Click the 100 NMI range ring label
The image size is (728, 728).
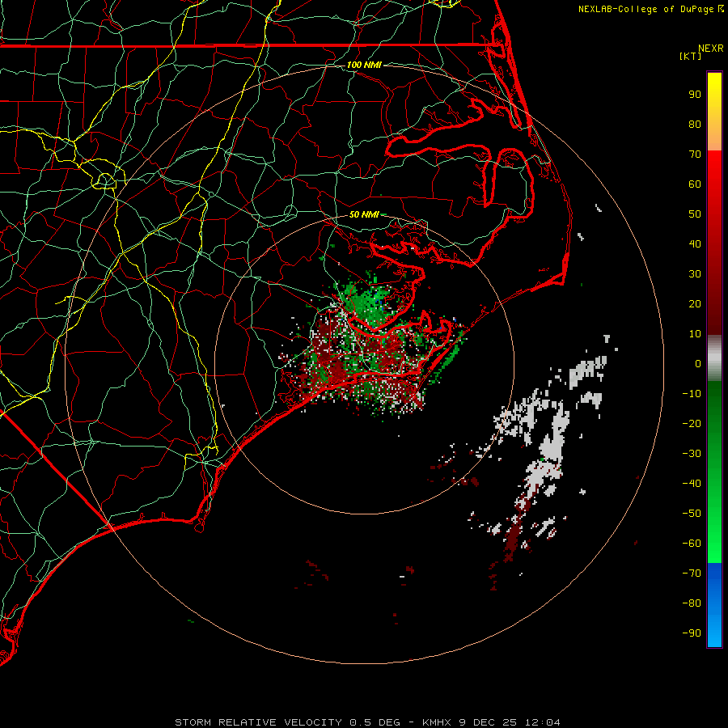[364, 65]
